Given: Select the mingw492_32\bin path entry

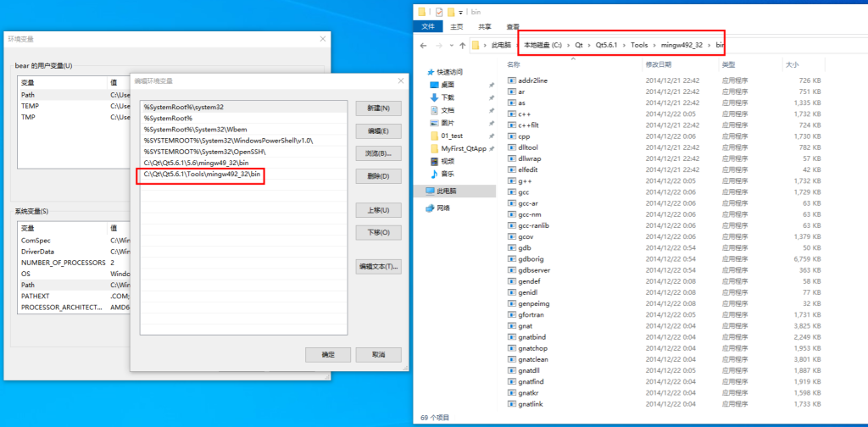Looking at the screenshot, I should [x=202, y=176].
